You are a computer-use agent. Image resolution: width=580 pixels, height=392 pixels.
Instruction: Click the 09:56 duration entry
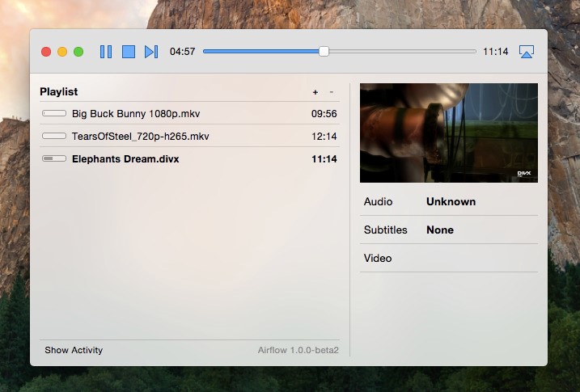pos(324,113)
